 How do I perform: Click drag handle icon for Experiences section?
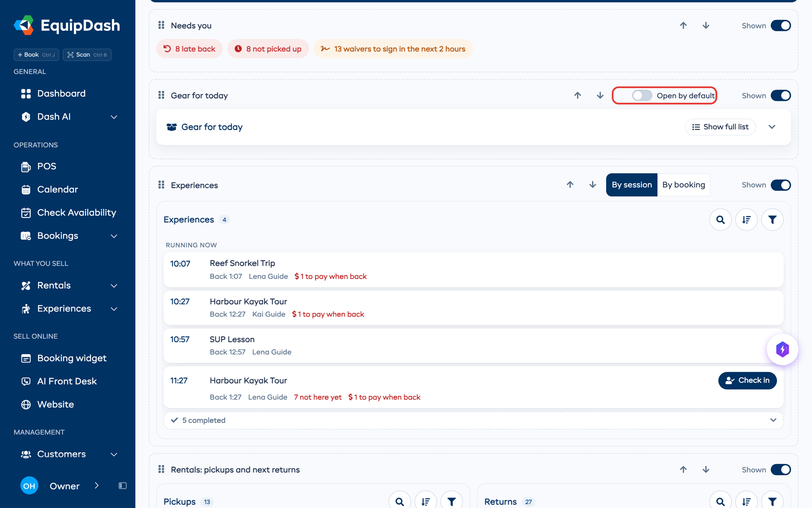[161, 185]
